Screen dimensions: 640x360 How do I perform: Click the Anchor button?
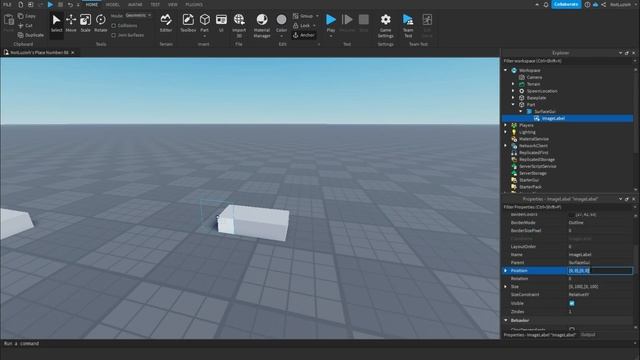point(304,35)
